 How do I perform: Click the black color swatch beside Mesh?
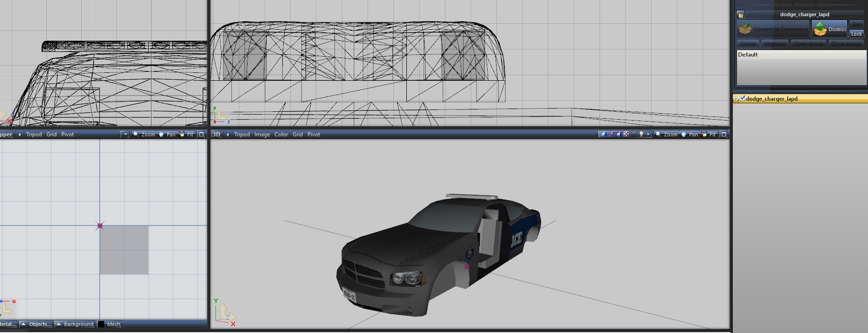click(101, 324)
